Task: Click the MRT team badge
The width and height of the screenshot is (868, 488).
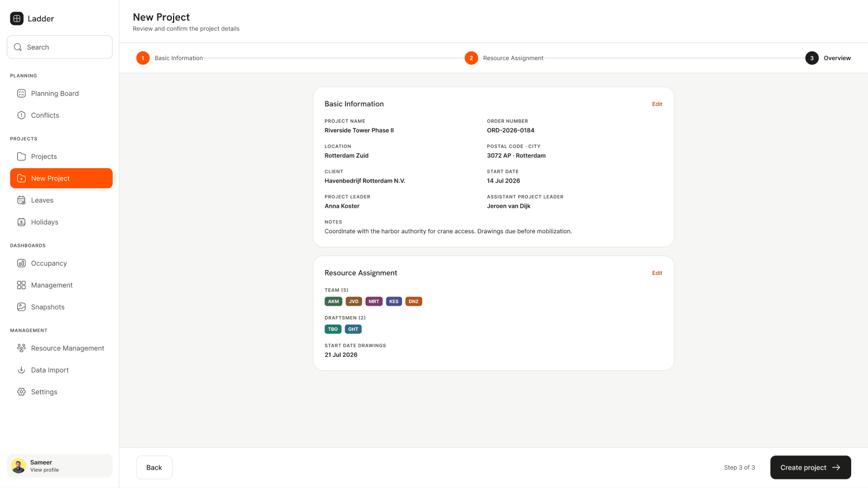Action: click(x=374, y=301)
